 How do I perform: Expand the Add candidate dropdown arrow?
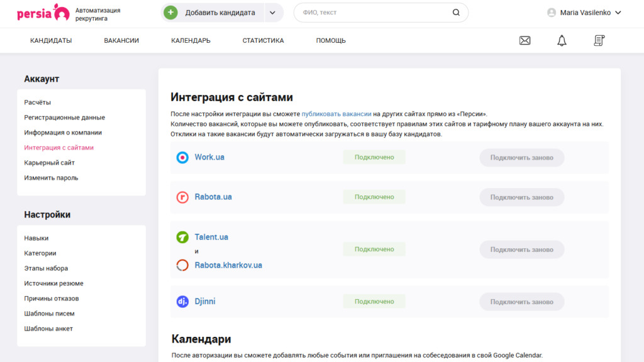click(x=272, y=13)
